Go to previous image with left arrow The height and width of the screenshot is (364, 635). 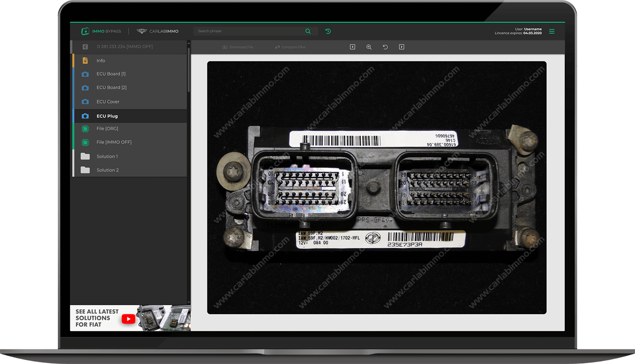(x=352, y=47)
